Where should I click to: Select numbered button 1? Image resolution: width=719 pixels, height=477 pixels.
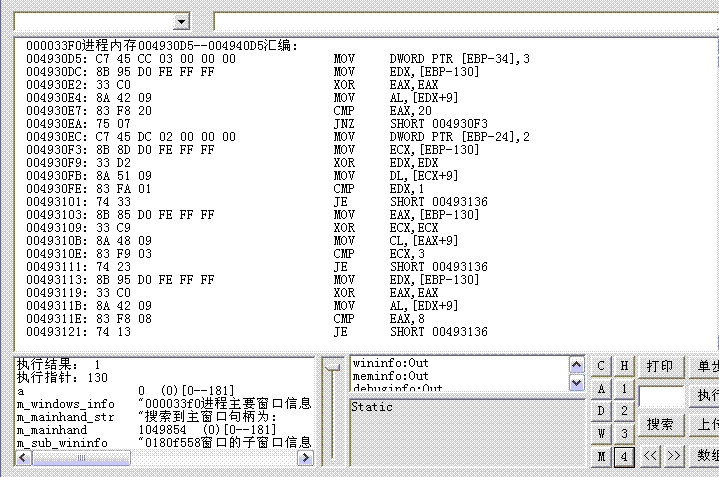point(624,389)
